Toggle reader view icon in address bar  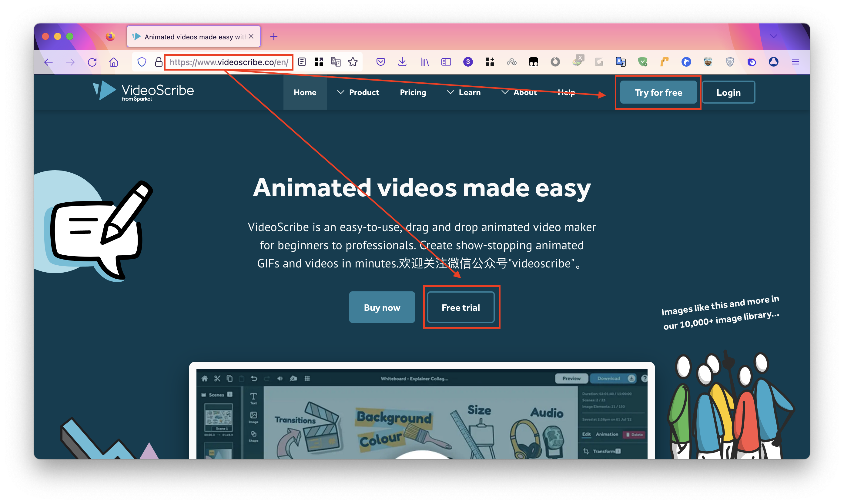302,62
